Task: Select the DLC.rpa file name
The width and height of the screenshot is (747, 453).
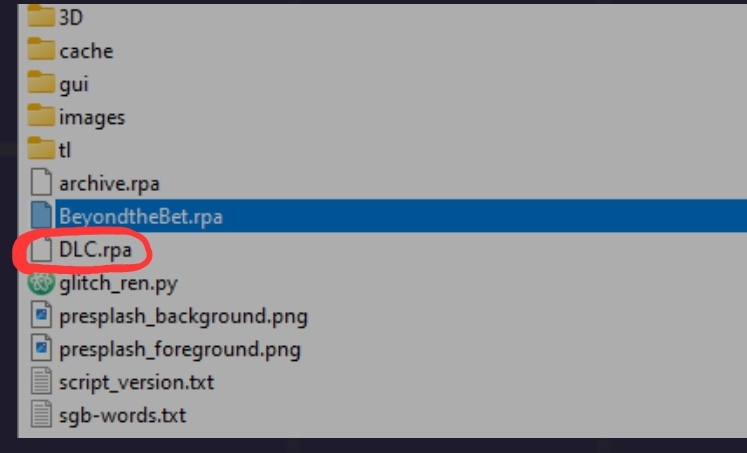Action: [x=95, y=250]
